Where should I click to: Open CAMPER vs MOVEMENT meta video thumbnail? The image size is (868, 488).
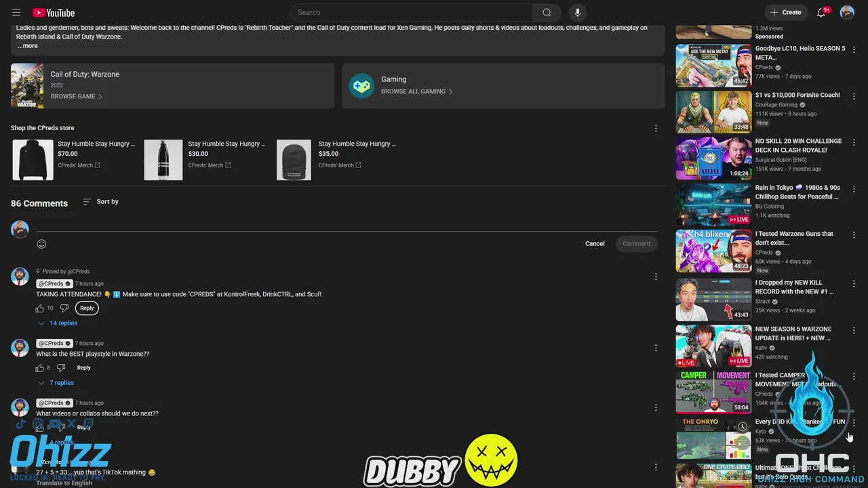713,392
